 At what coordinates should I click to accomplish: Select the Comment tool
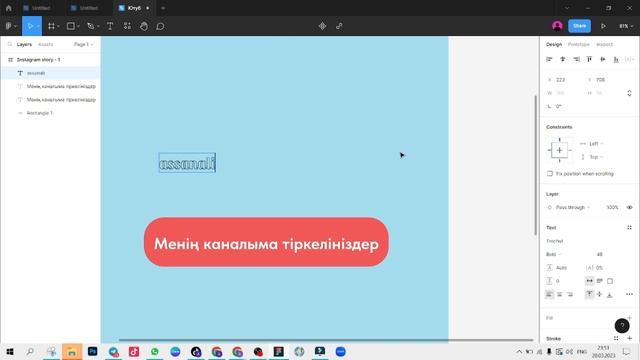pyautogui.click(x=160, y=26)
